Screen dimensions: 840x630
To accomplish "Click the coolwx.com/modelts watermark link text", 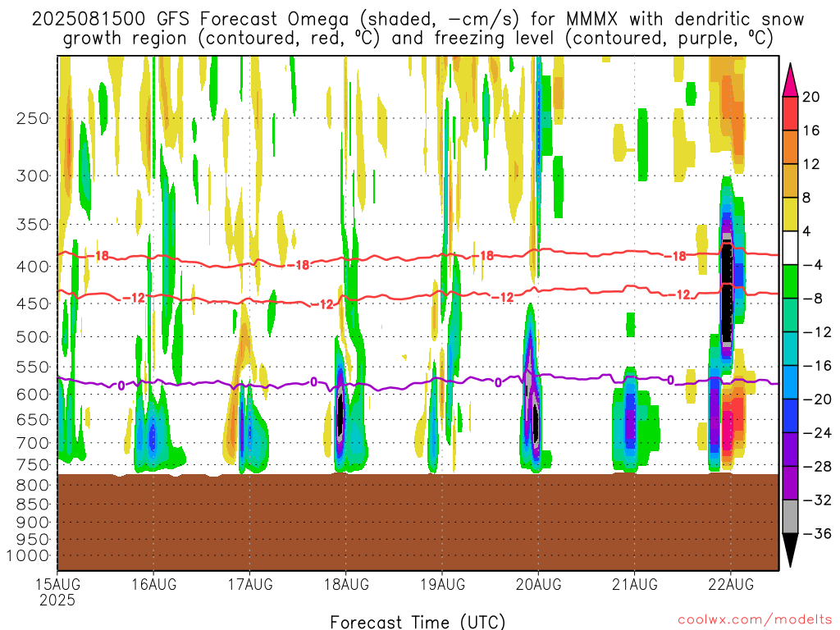I will pyautogui.click(x=755, y=620).
